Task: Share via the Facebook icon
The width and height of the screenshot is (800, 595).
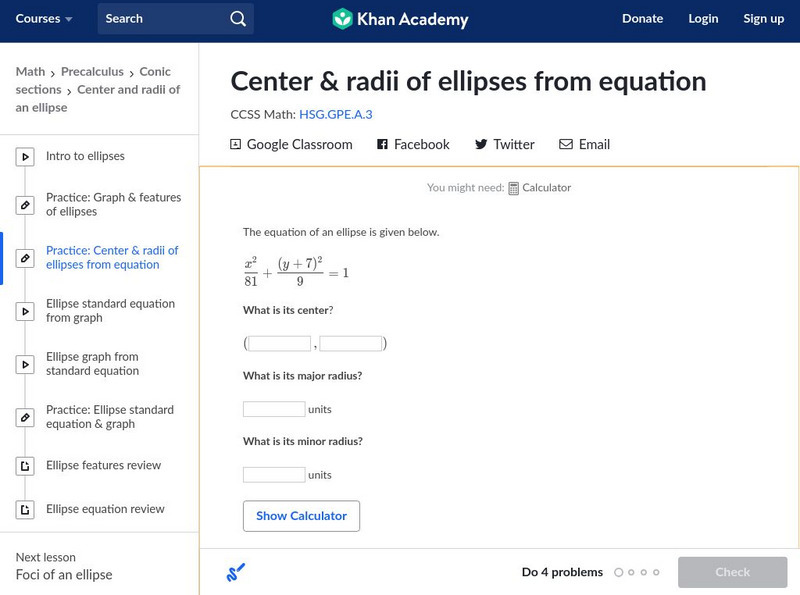Action: pyautogui.click(x=382, y=144)
